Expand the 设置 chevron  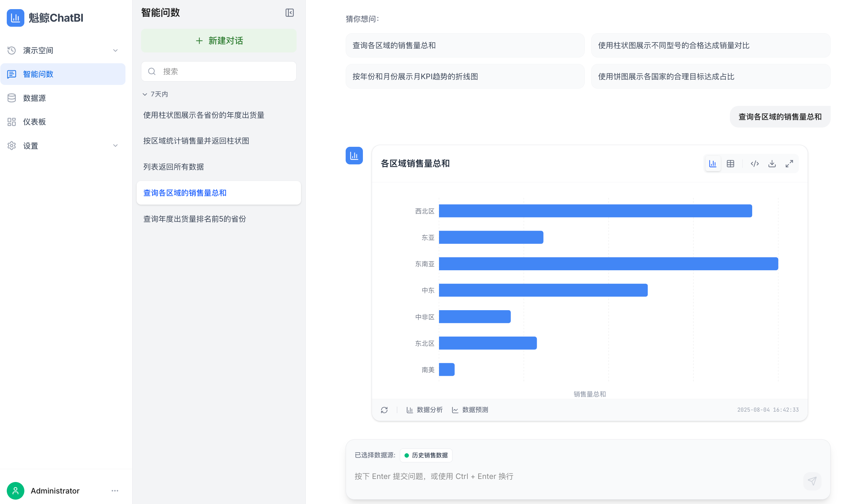tap(115, 146)
